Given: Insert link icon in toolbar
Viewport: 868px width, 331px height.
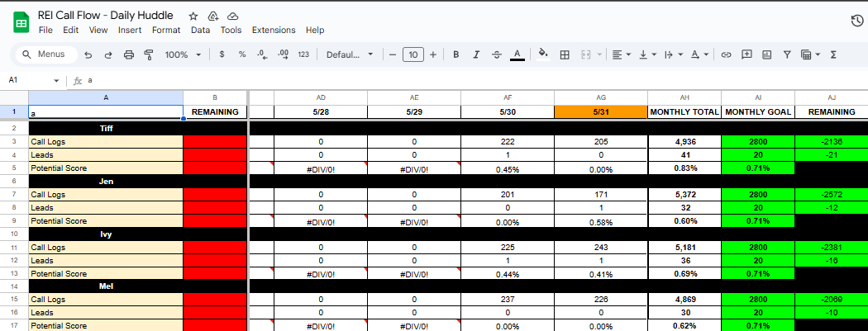Looking at the screenshot, I should (727, 54).
